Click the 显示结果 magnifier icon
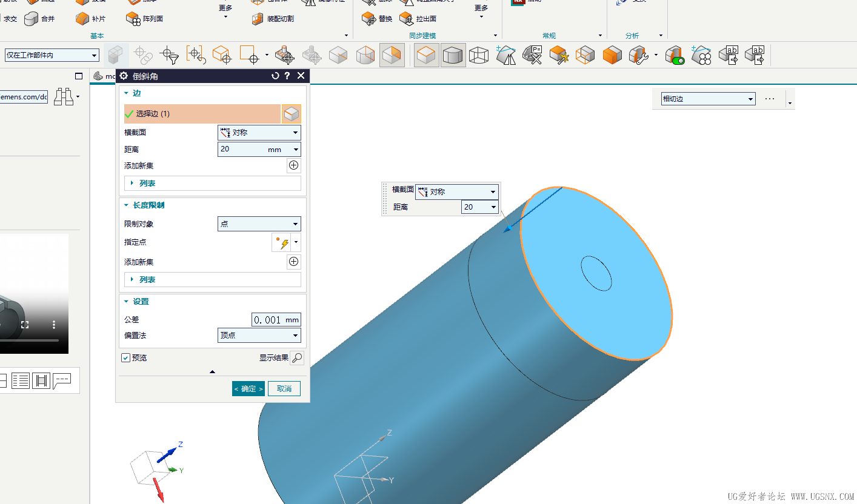This screenshot has height=504, width=857. coord(296,358)
